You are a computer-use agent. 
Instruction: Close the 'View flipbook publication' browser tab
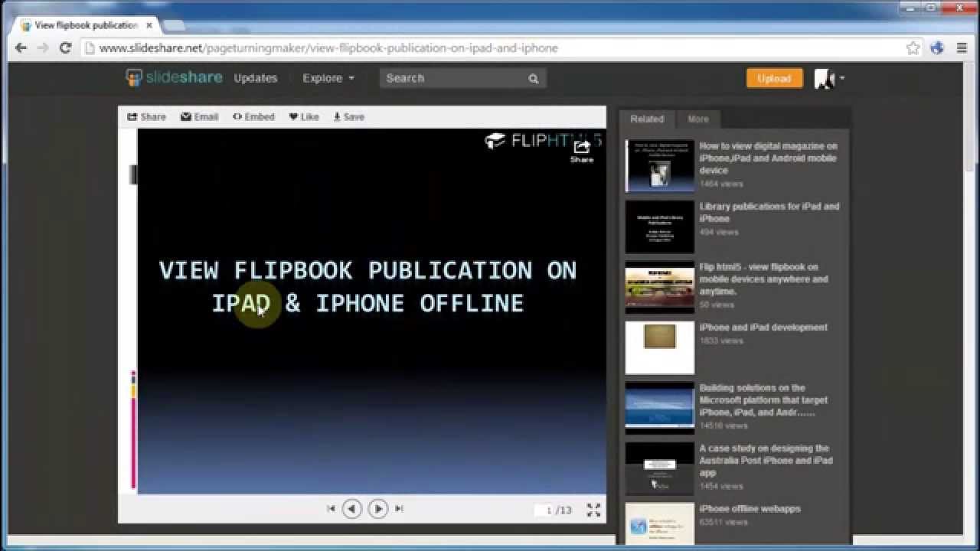pos(149,25)
